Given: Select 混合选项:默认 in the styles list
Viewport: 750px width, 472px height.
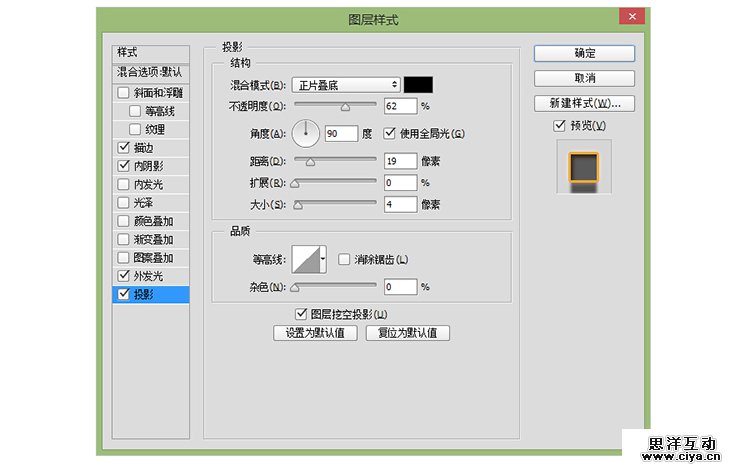Looking at the screenshot, I should (150, 72).
